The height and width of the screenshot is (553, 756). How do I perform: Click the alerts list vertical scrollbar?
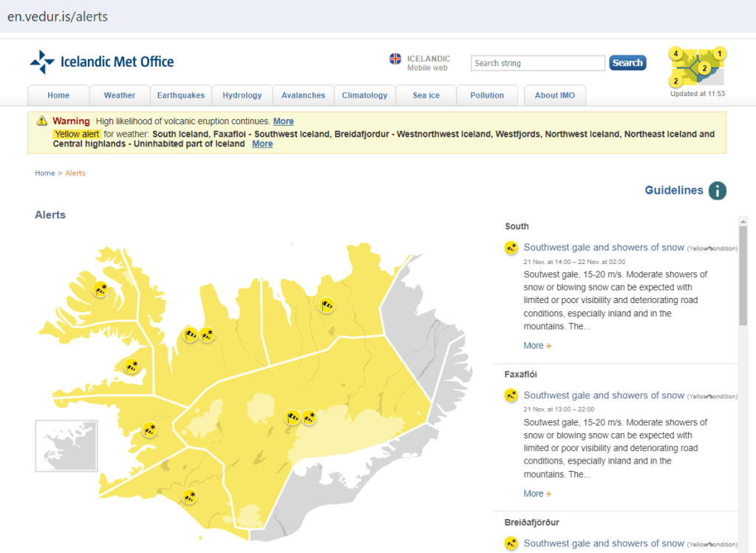(743, 275)
